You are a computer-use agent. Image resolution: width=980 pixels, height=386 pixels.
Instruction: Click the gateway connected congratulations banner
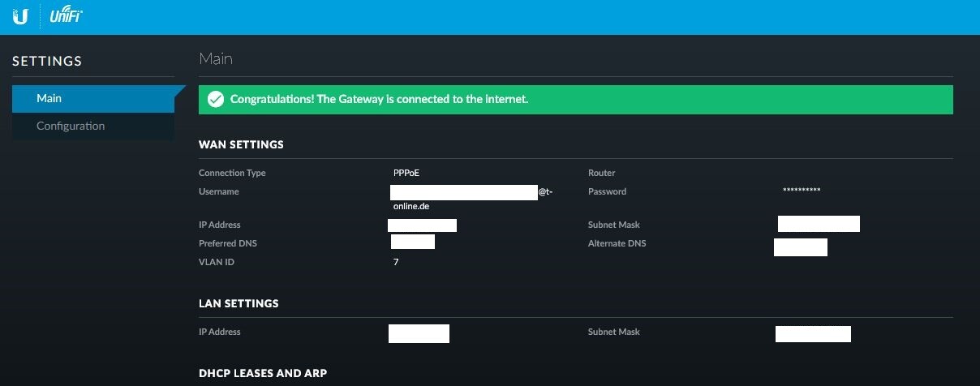coord(576,99)
